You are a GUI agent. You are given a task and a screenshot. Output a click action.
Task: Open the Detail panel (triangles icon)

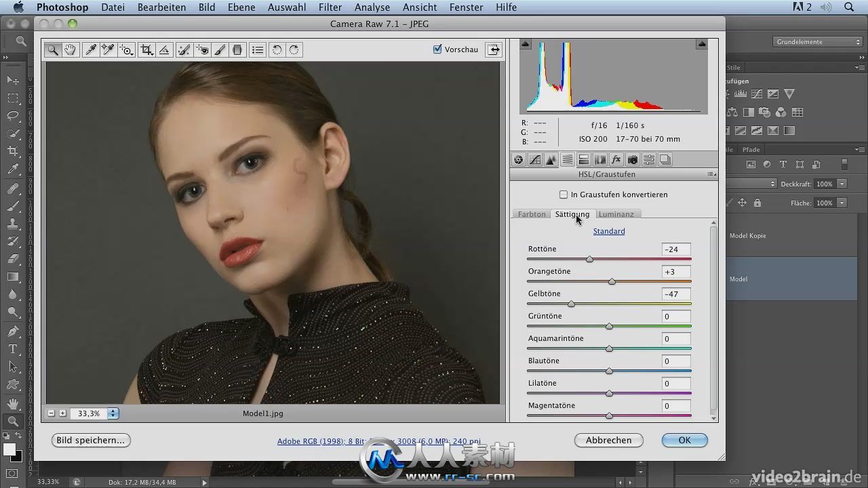tap(551, 160)
